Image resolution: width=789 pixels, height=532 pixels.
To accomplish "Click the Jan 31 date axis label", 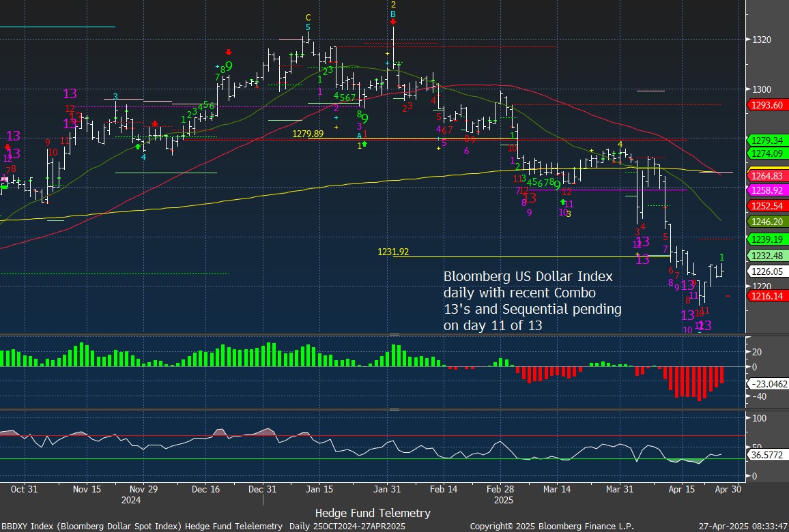I will click(x=387, y=489).
